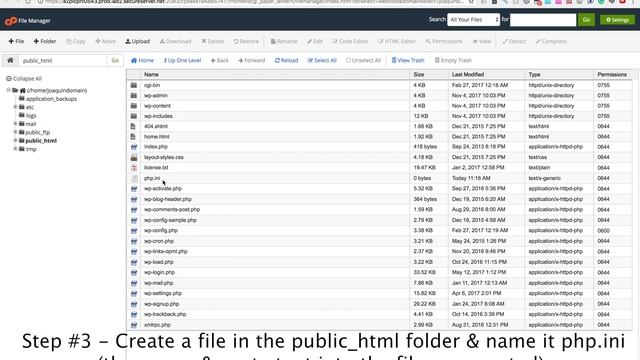Create a new folder with + Folder
Image resolution: width=640 pixels, height=360 pixels.
coord(45,41)
